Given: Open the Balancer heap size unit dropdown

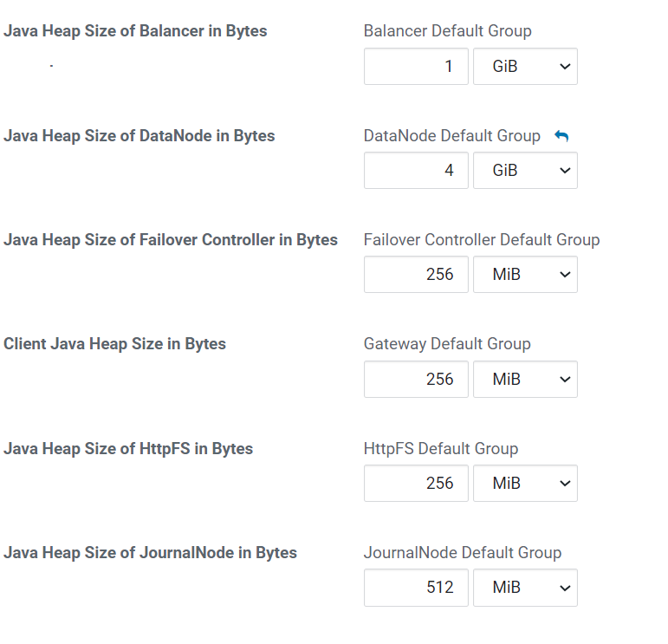Looking at the screenshot, I should pos(525,67).
